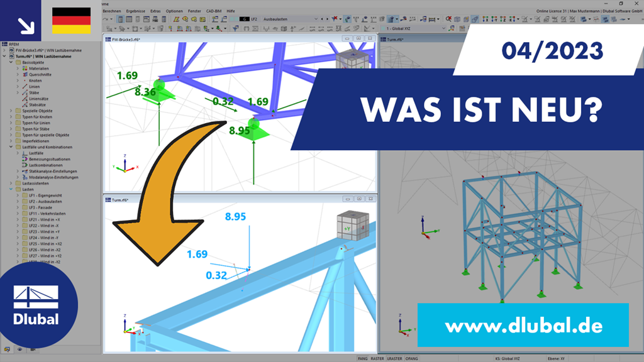Viewport: 644px width, 362px height.
Task: Toggle LRASTER in status bar
Action: tap(395, 358)
